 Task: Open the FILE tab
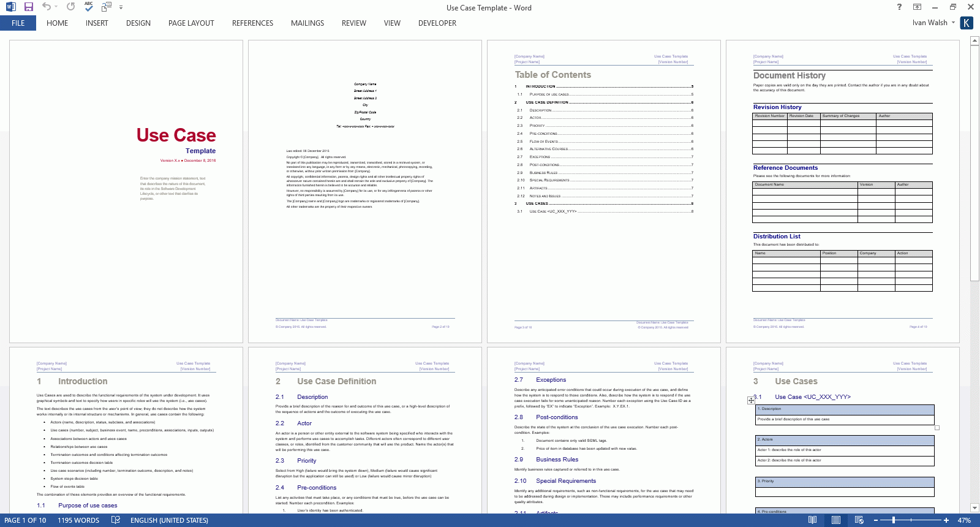[x=18, y=23]
